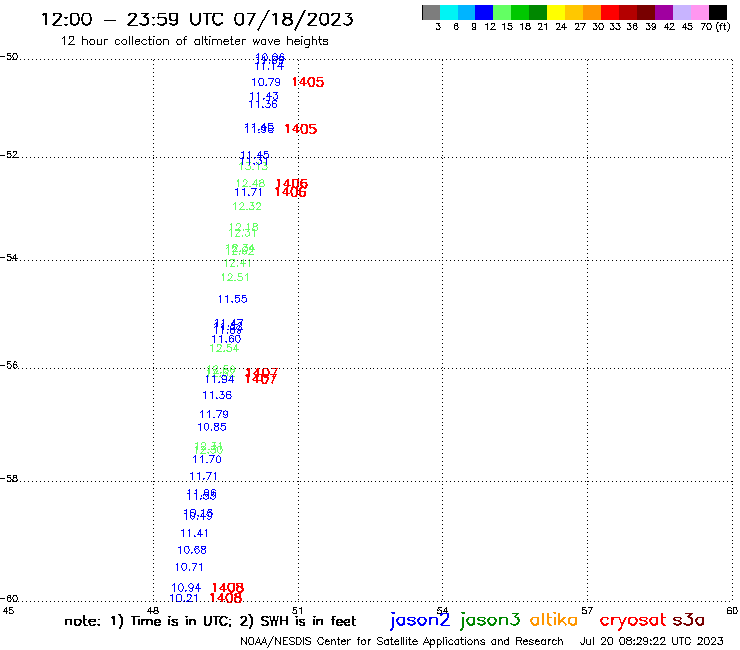Click the green wave height value 12.32

[x=247, y=206]
